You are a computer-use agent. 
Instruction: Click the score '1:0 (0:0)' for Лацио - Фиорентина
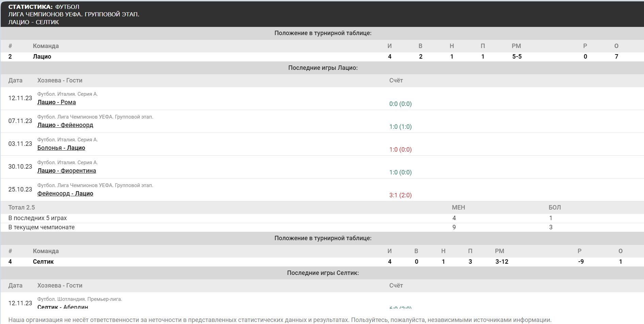coord(400,172)
